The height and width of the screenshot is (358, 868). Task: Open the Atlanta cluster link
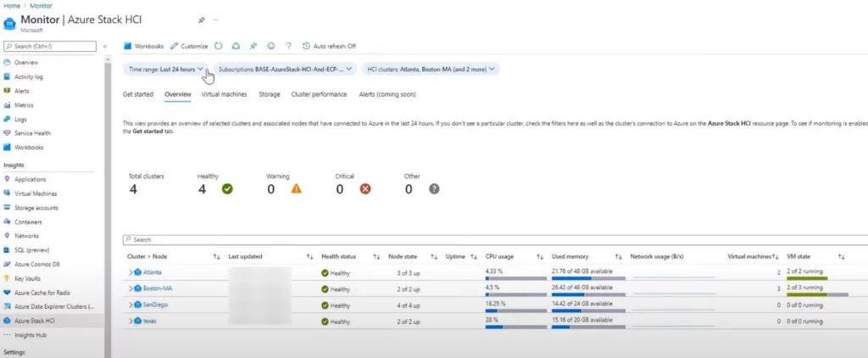(x=153, y=272)
